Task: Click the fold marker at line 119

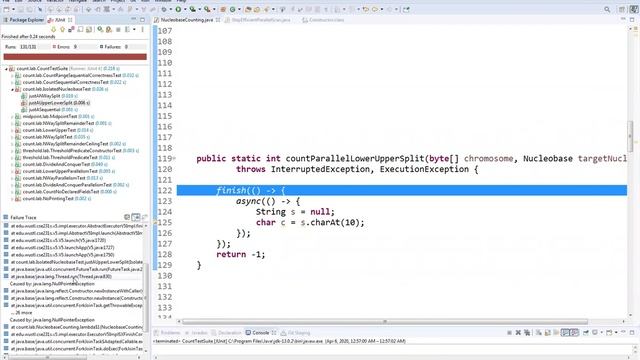Action: (x=175, y=158)
